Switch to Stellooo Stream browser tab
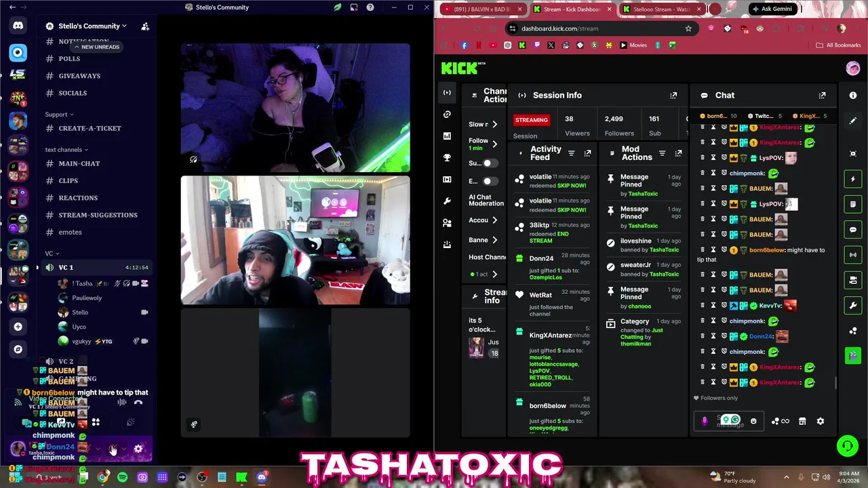The image size is (868, 488). click(x=660, y=9)
